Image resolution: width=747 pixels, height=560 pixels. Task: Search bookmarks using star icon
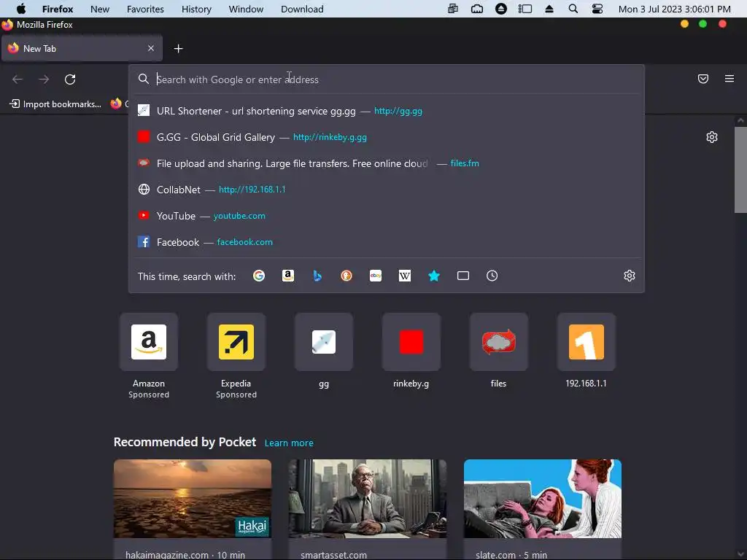point(434,276)
